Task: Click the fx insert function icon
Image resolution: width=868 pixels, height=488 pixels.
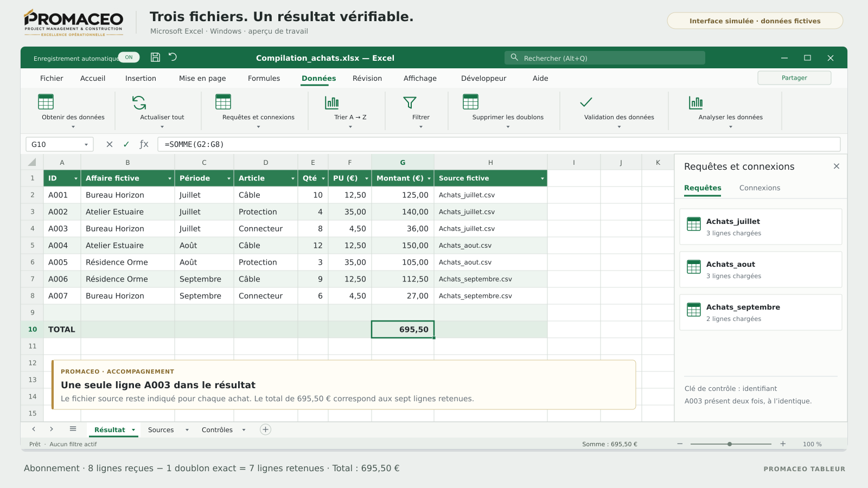Action: point(144,144)
